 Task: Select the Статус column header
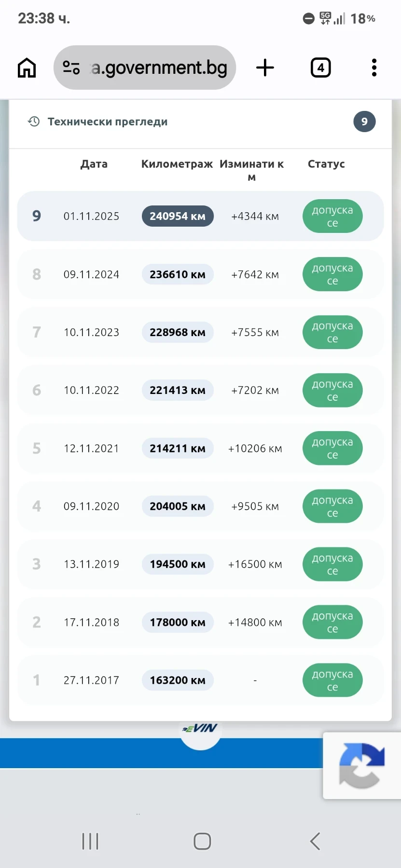click(x=326, y=164)
